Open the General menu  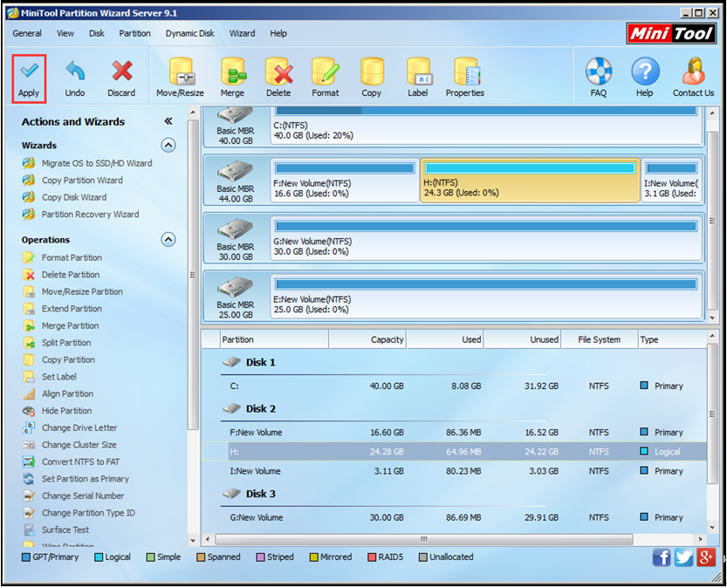(27, 33)
